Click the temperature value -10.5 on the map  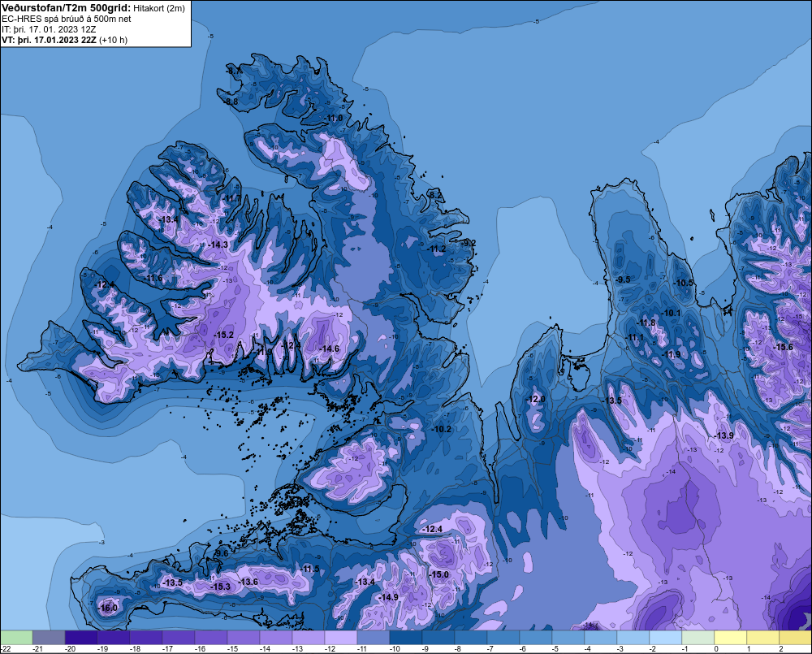coord(684,283)
